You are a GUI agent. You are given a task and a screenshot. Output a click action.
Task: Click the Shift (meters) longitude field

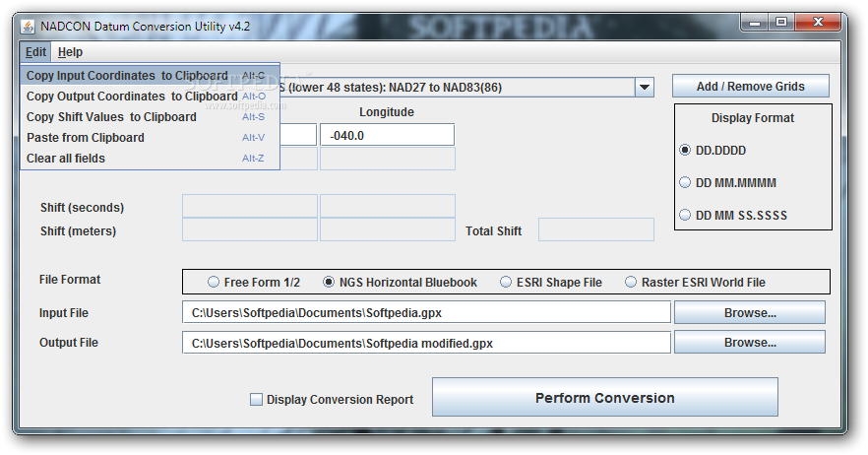click(388, 229)
